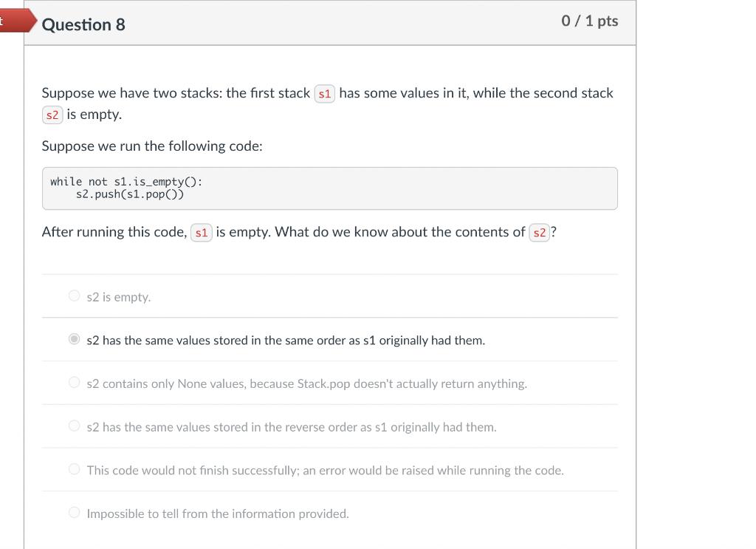Select the "s2 is empty." radio button
Image resolution: width=756 pixels, height=549 pixels.
[x=74, y=296]
